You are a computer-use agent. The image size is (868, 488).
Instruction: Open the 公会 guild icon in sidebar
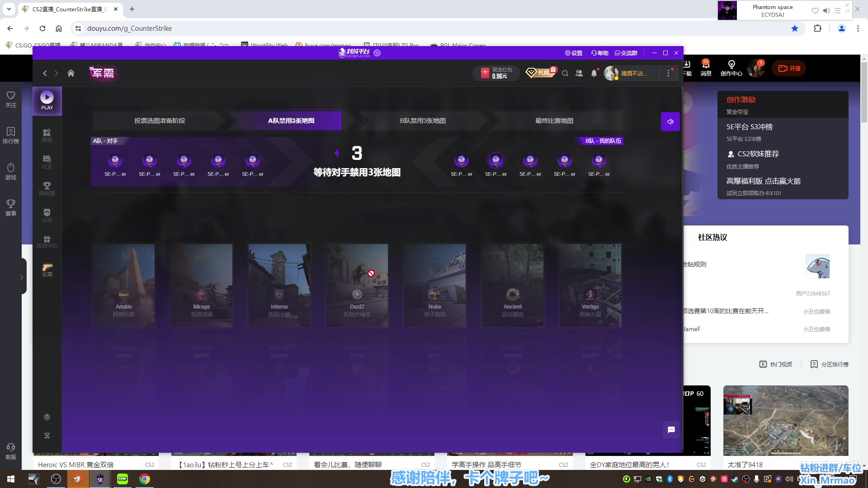tap(47, 216)
